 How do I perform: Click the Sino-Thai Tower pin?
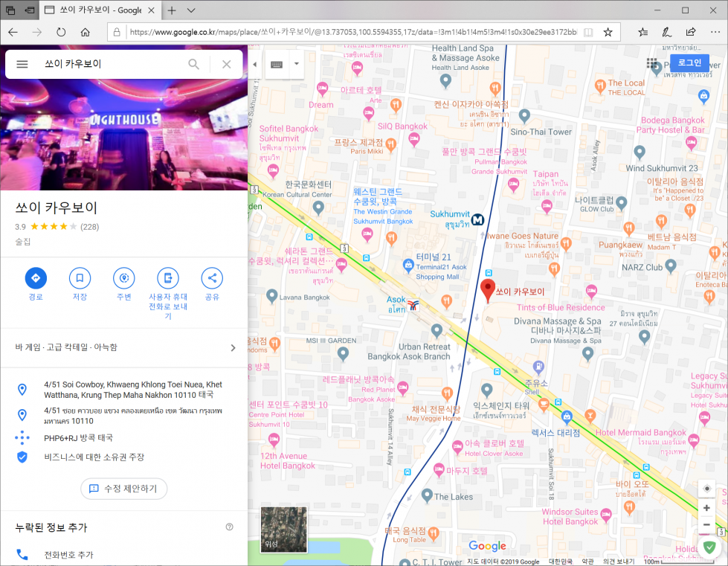(x=524, y=115)
